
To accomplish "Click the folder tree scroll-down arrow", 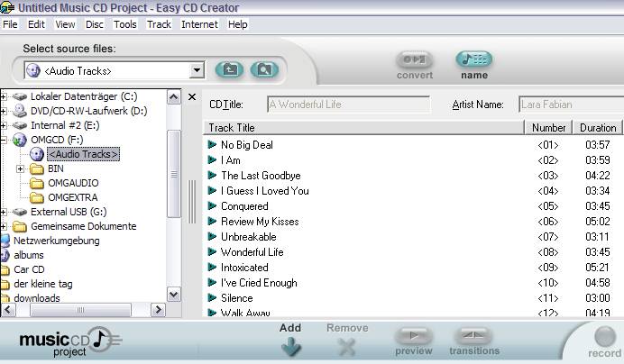I will click(173, 295).
